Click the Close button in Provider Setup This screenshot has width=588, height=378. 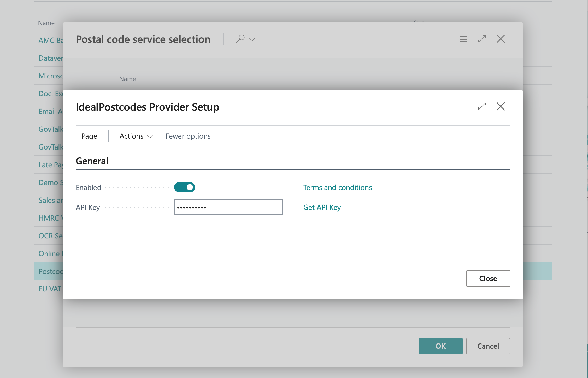coord(488,278)
